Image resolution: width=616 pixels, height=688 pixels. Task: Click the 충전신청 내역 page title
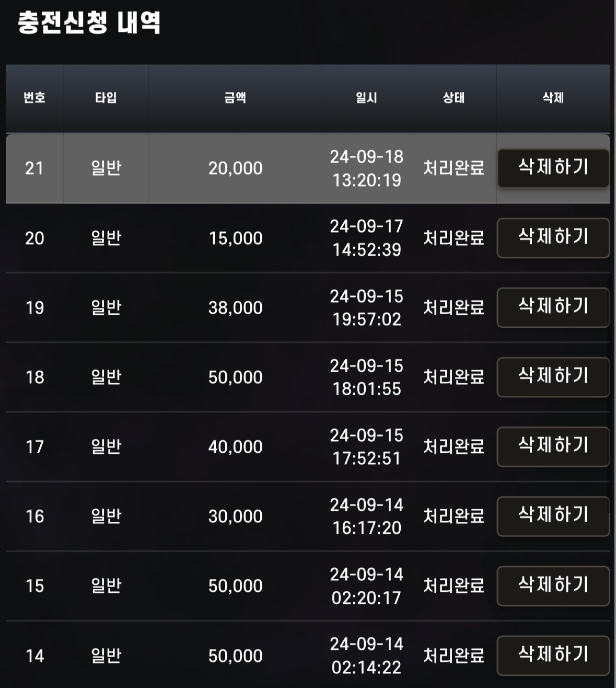click(89, 22)
